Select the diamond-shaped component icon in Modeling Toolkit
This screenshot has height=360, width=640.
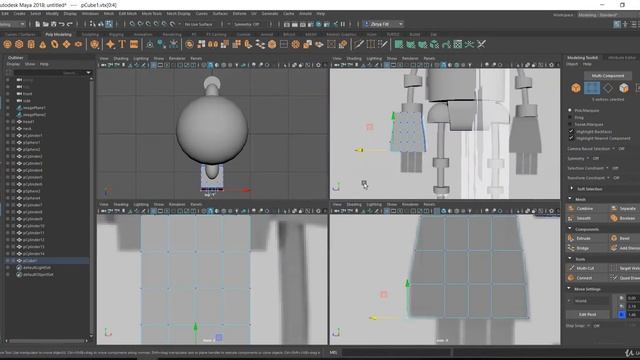tap(608, 88)
